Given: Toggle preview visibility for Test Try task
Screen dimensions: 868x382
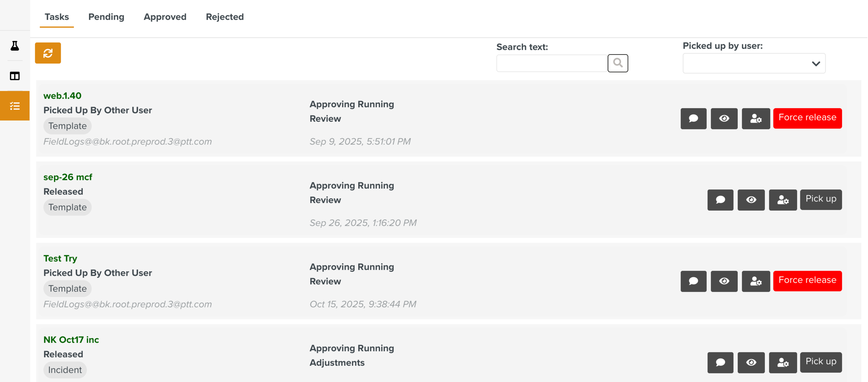Looking at the screenshot, I should 724,281.
